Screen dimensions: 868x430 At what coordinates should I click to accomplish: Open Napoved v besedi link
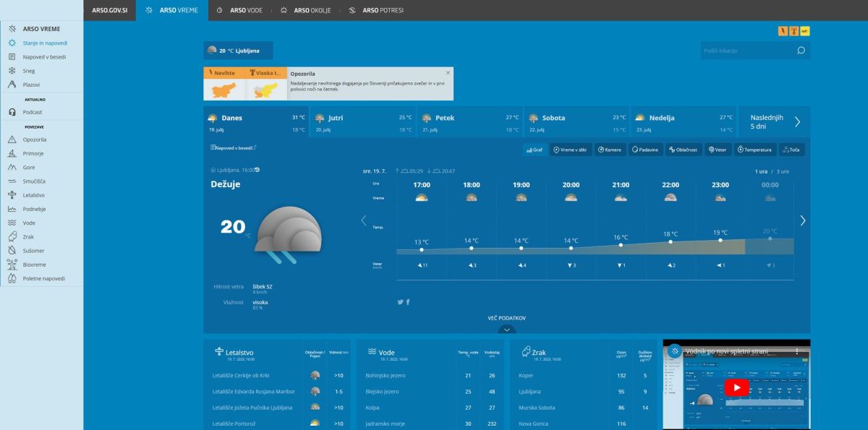pos(233,147)
